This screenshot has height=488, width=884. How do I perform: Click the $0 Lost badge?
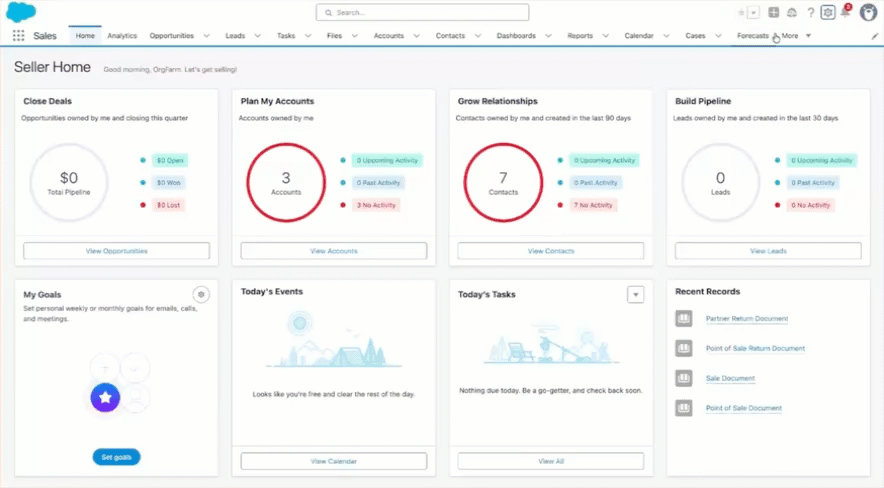[x=168, y=205]
